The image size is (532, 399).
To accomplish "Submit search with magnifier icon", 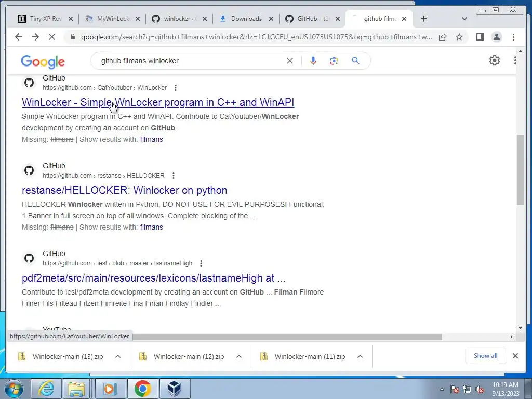I will click(355, 61).
